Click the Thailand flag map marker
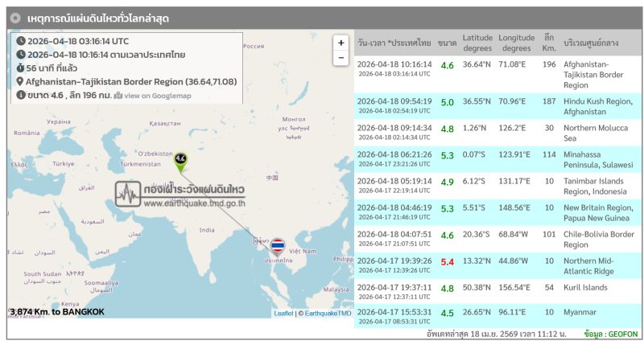The image size is (644, 341). click(278, 244)
